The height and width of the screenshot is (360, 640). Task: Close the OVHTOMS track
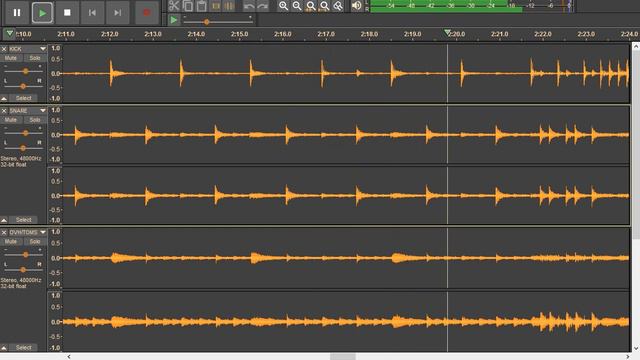point(4,233)
